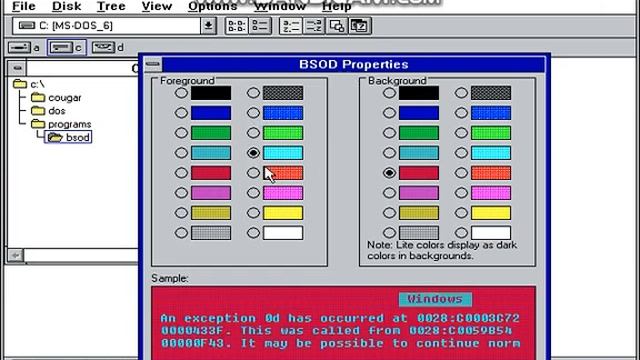
Task: Click the bright yellow Background color swatch
Action: [x=491, y=213]
